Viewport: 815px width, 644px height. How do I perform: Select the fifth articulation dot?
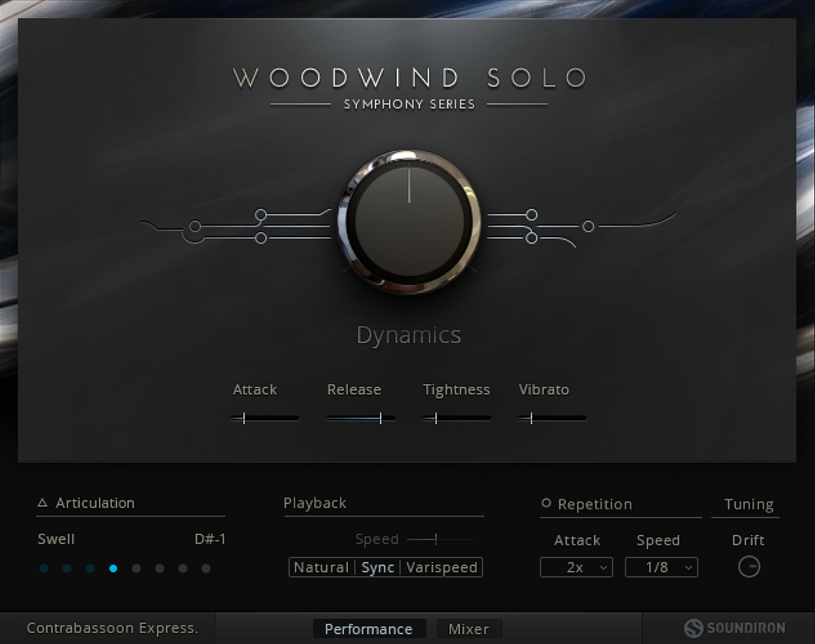coord(136,569)
